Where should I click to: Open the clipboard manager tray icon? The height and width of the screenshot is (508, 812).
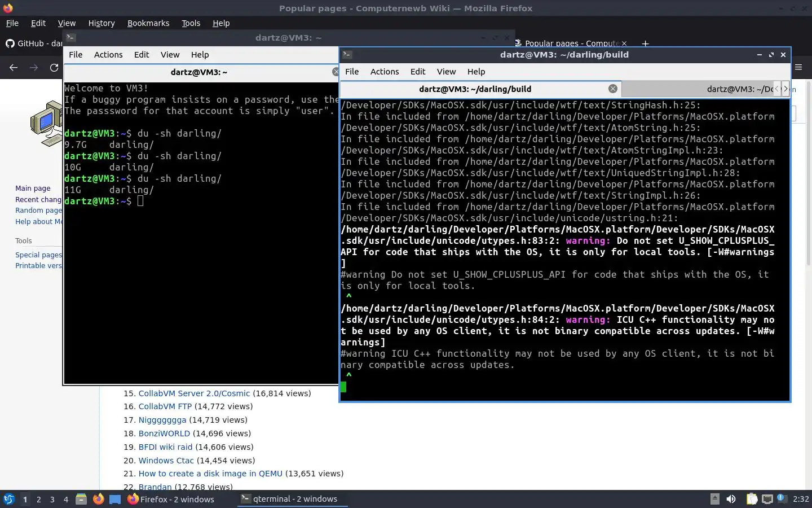tap(752, 499)
